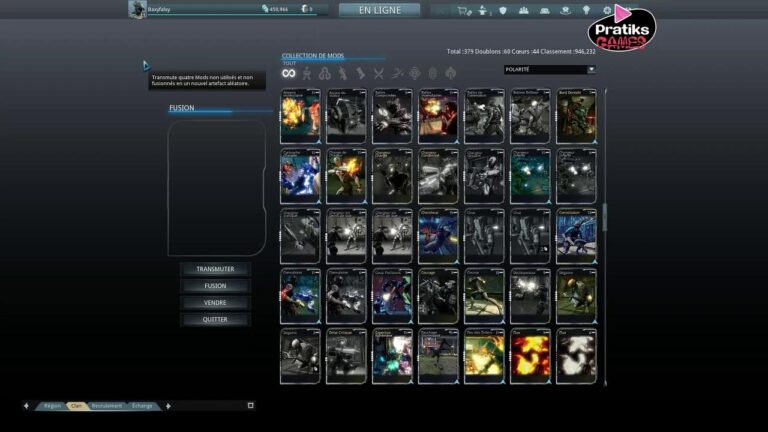Click the chat tabs left arrow
The height and width of the screenshot is (432, 768).
pos(26,406)
